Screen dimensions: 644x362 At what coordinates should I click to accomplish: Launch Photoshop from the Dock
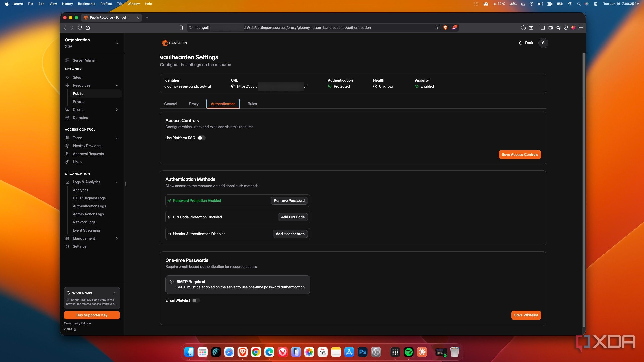coord(363,352)
